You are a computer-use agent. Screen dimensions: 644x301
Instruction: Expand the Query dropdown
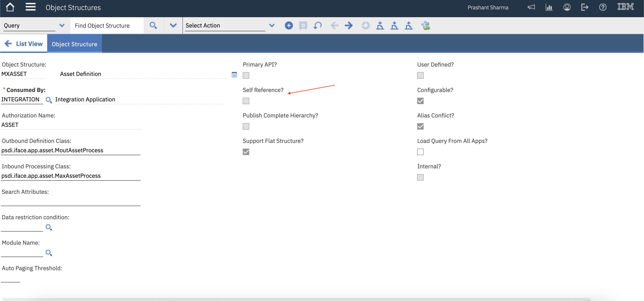point(62,25)
